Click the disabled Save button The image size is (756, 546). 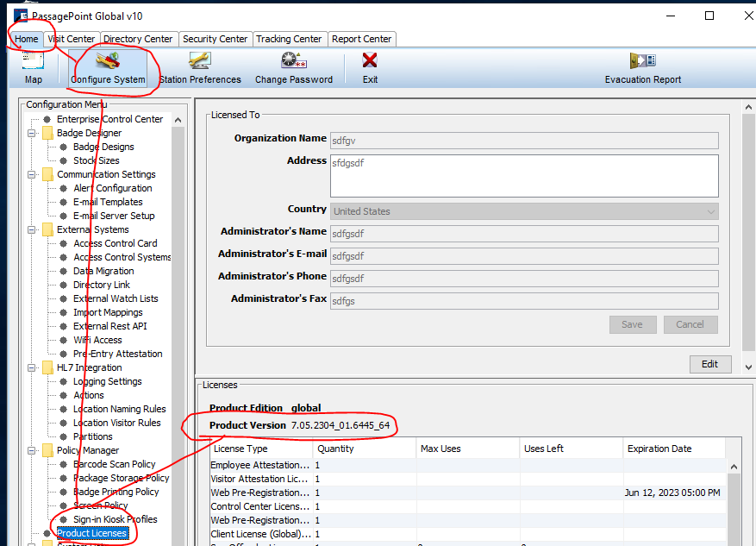click(632, 324)
